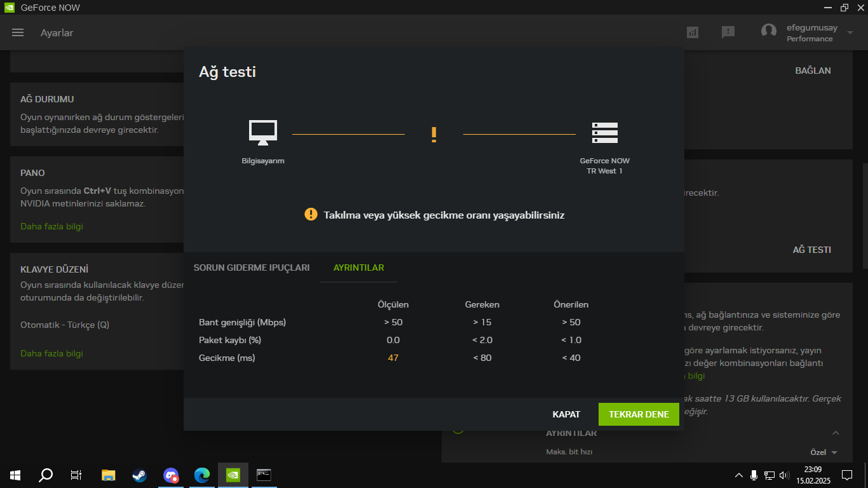Click the Gereken column header
Screen dimensions: 868x488
point(482,304)
